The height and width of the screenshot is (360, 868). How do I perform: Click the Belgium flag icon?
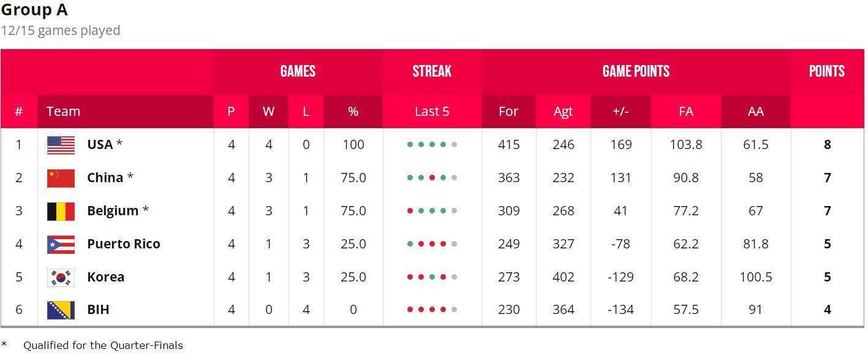(61, 211)
